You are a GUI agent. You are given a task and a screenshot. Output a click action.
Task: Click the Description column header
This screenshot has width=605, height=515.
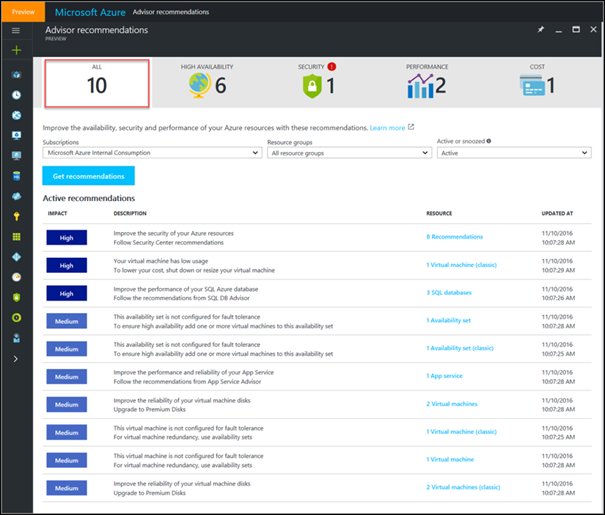click(x=130, y=213)
